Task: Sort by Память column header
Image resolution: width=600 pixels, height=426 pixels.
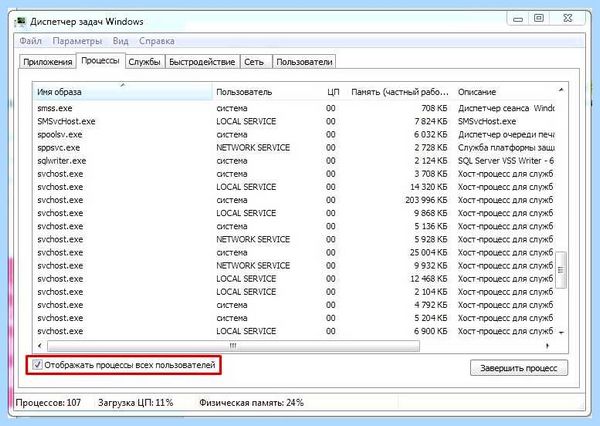Action: pyautogui.click(x=399, y=92)
